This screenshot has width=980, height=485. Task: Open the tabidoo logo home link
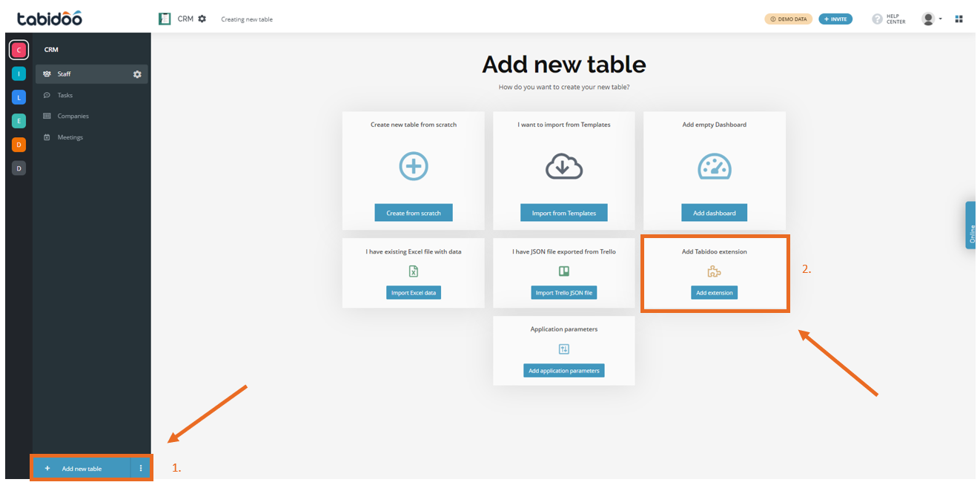click(49, 18)
